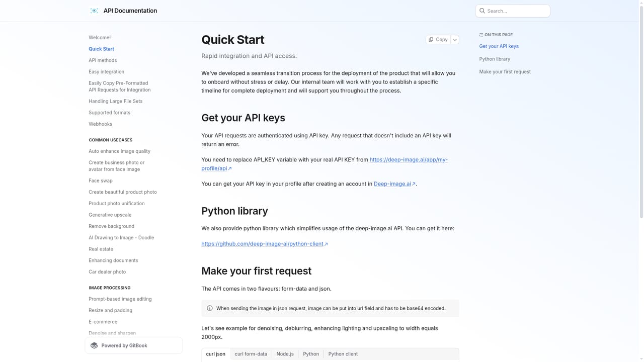
Task: Open Remove background page
Action: point(111,226)
